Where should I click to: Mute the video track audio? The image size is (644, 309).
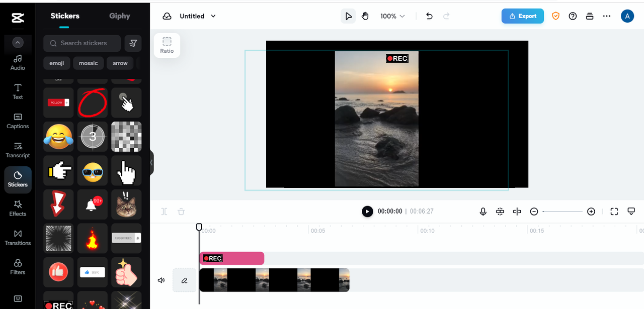click(161, 280)
